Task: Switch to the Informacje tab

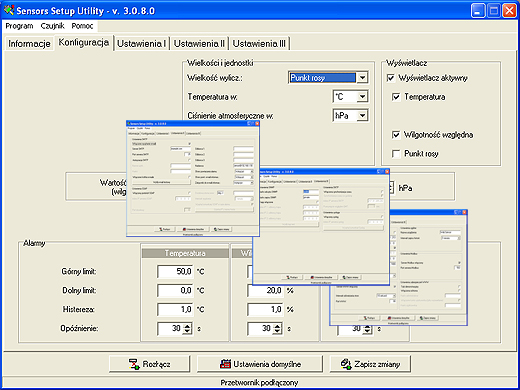Action: tap(29, 44)
